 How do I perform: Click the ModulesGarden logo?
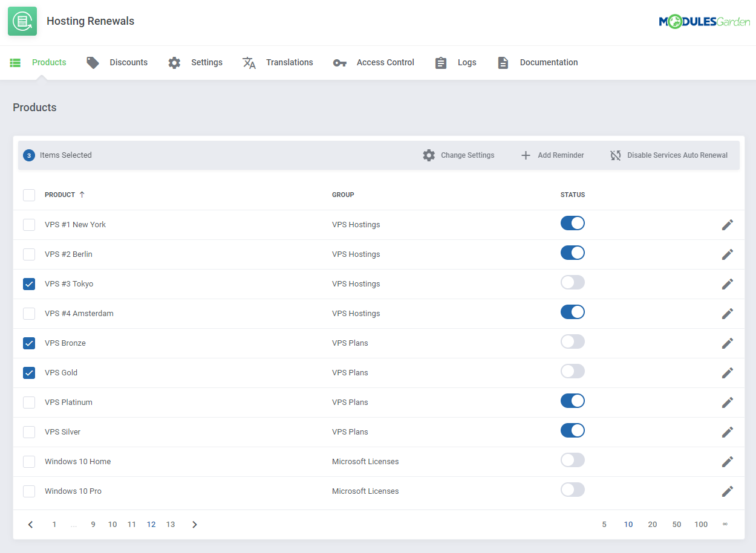point(704,22)
